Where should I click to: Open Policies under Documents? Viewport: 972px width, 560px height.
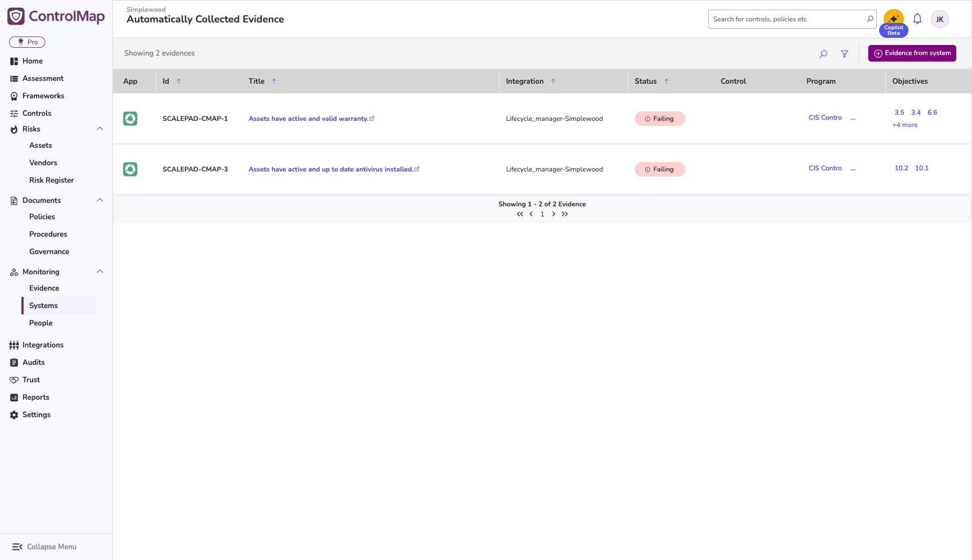[x=42, y=217]
